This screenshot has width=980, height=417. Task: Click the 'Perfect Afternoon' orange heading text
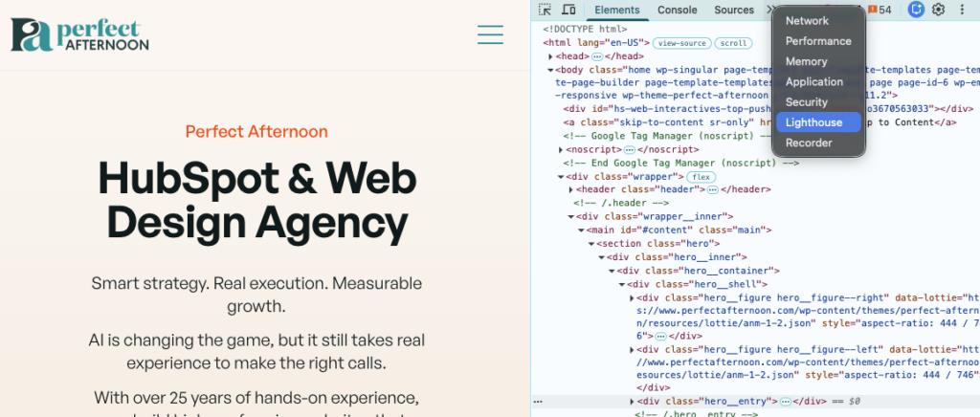(256, 132)
